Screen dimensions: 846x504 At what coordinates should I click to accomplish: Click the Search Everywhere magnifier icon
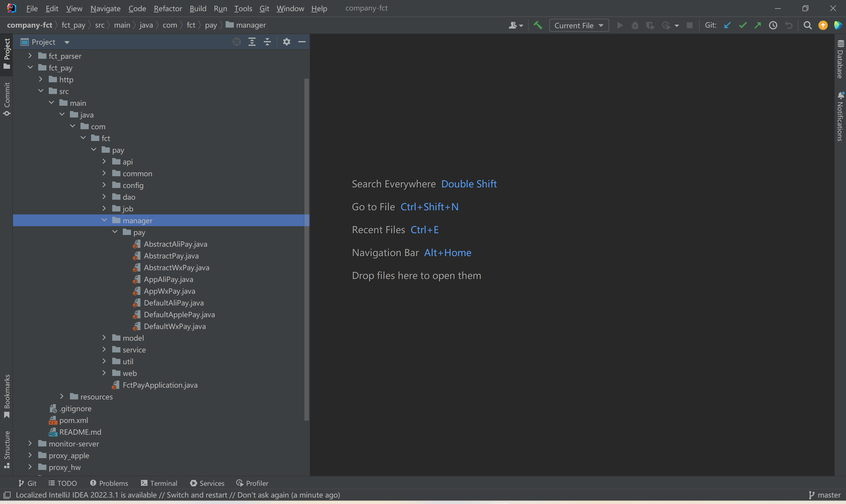click(x=808, y=25)
